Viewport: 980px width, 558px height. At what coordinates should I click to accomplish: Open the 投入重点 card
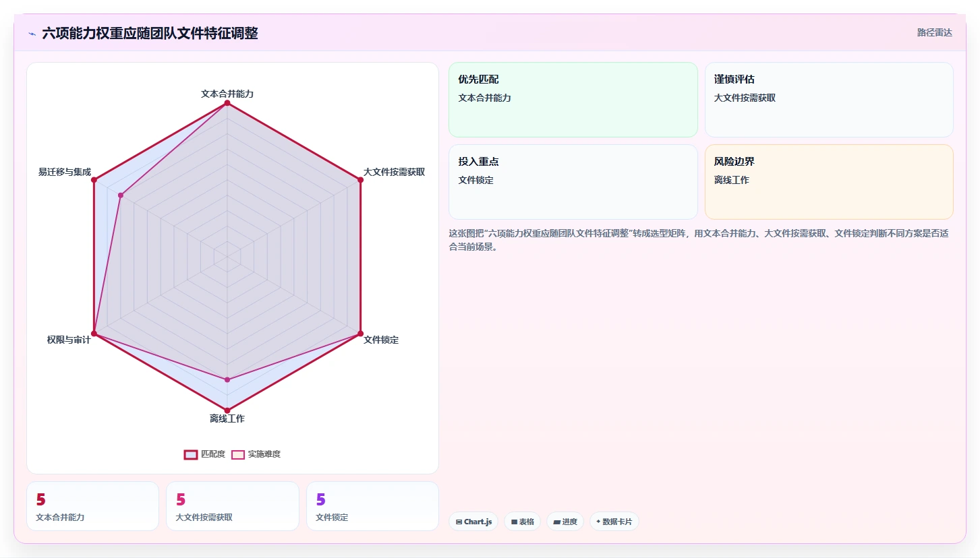coord(573,182)
